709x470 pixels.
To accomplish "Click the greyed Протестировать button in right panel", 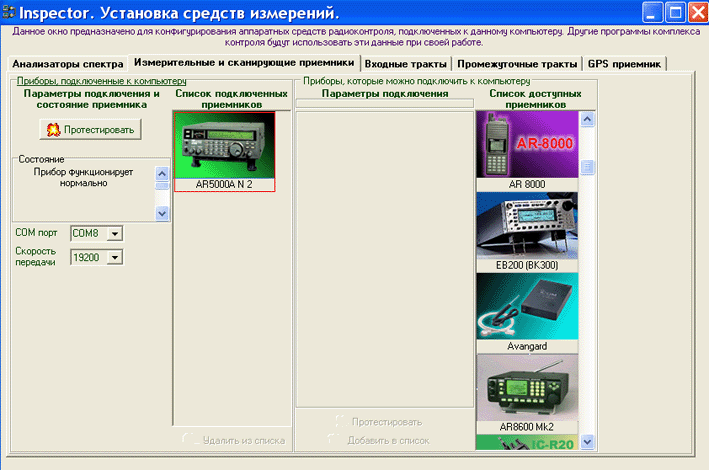I will click(x=379, y=422).
